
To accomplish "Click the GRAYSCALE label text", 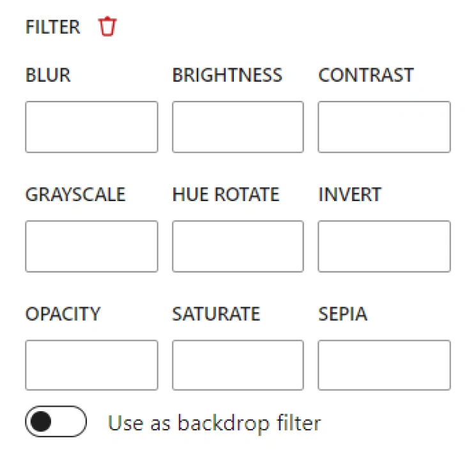I will tap(75, 195).
